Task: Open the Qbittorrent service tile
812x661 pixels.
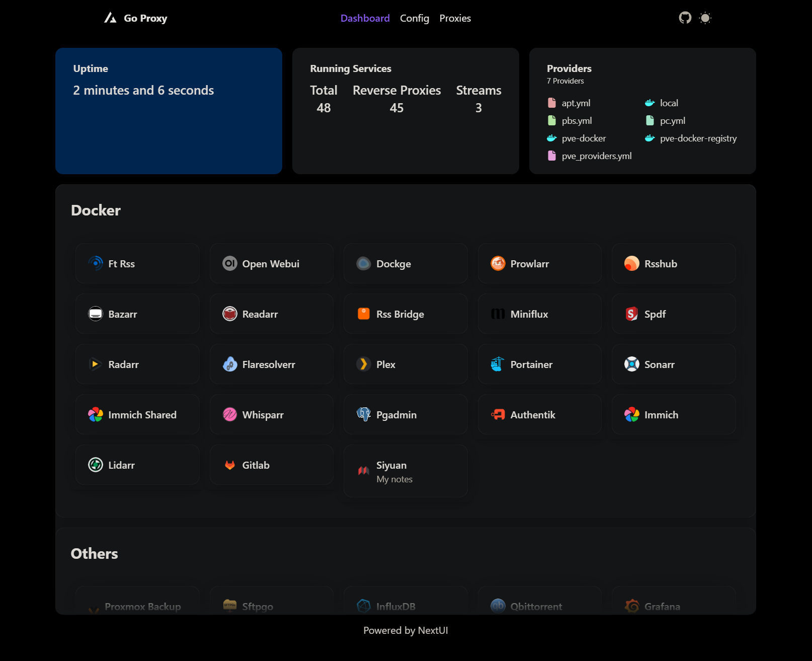Action: click(x=540, y=606)
